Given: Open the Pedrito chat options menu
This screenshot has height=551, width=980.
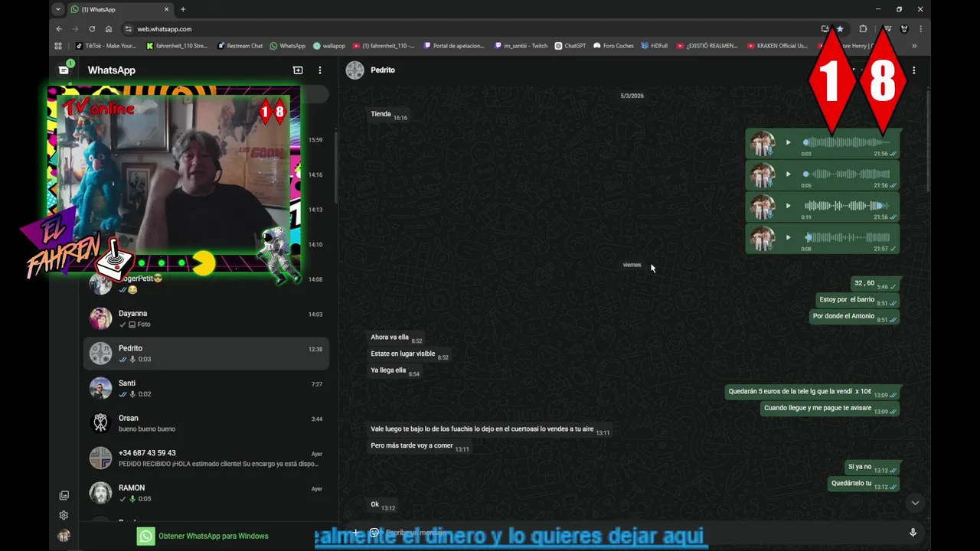Looking at the screenshot, I should pyautogui.click(x=913, y=70).
